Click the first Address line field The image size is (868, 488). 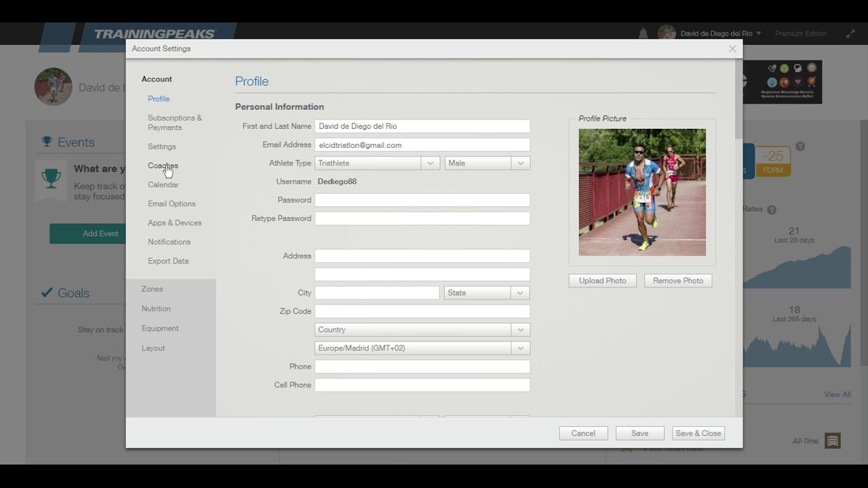pyautogui.click(x=422, y=256)
